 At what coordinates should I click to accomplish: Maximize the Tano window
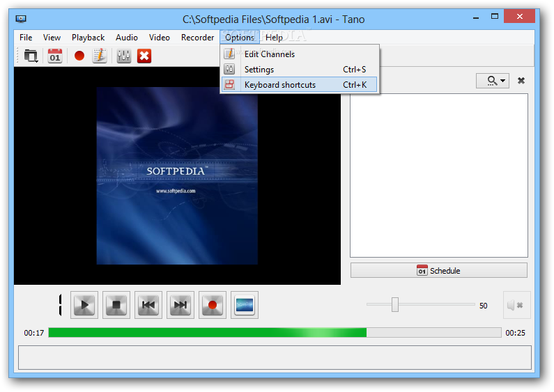pyautogui.click(x=495, y=17)
